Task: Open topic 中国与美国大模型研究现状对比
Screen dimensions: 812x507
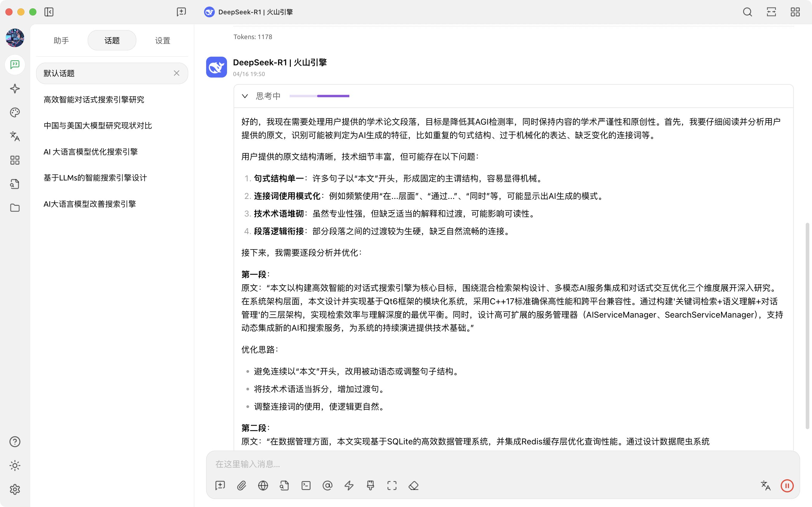Action: (x=112, y=126)
